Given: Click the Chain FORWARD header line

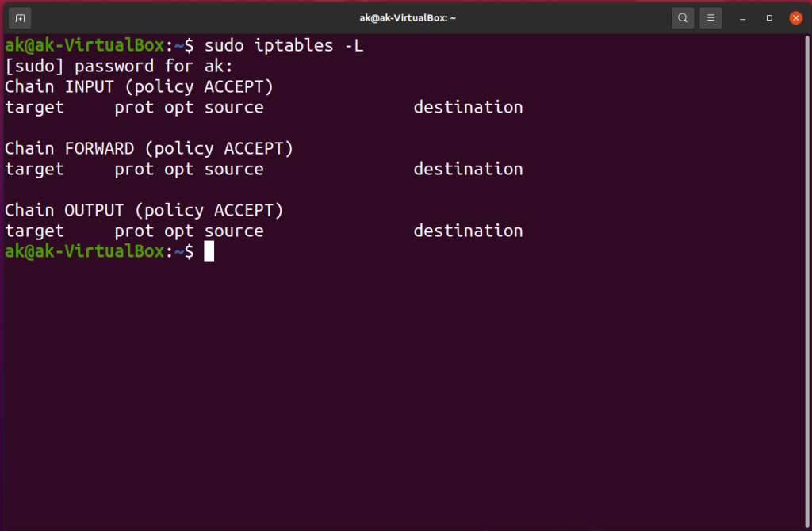Looking at the screenshot, I should click(147, 148).
